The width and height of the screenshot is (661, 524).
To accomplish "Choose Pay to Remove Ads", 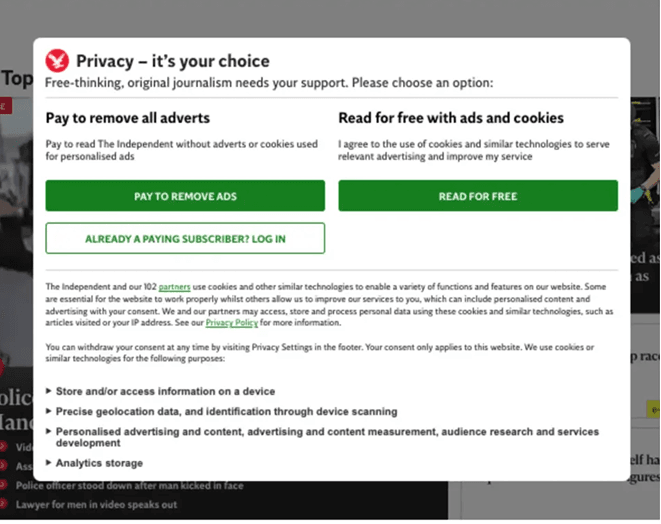I will [x=185, y=196].
